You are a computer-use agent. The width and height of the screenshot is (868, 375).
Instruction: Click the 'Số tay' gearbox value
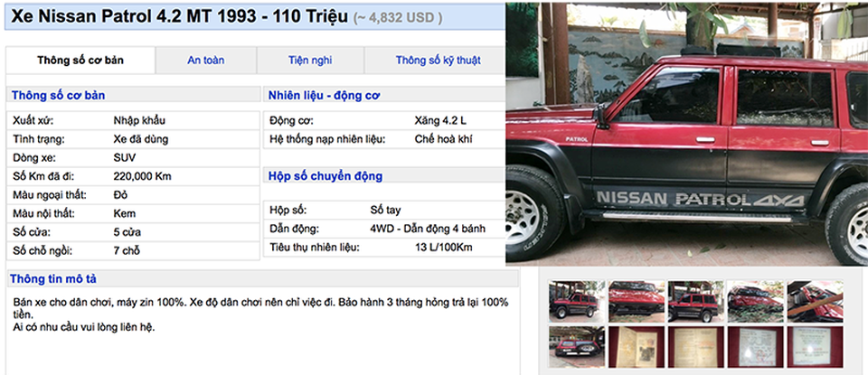(385, 211)
